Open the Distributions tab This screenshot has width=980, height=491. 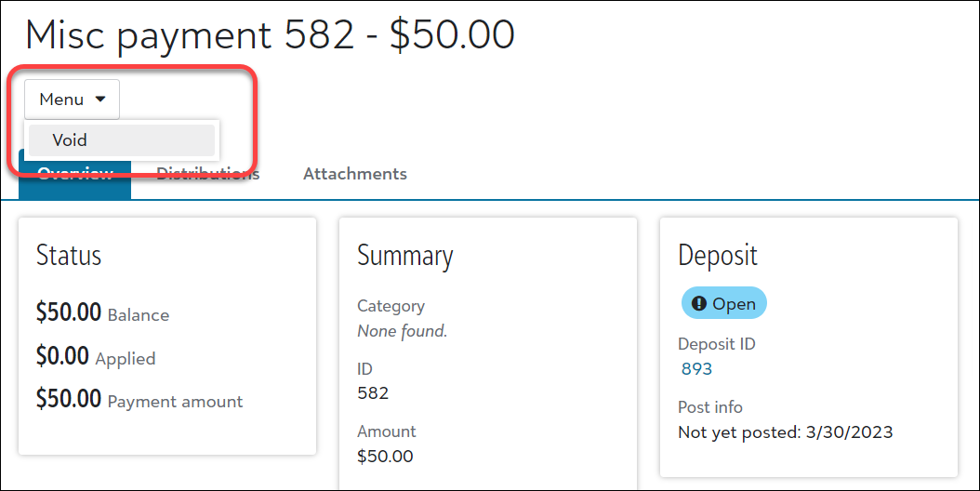[207, 174]
